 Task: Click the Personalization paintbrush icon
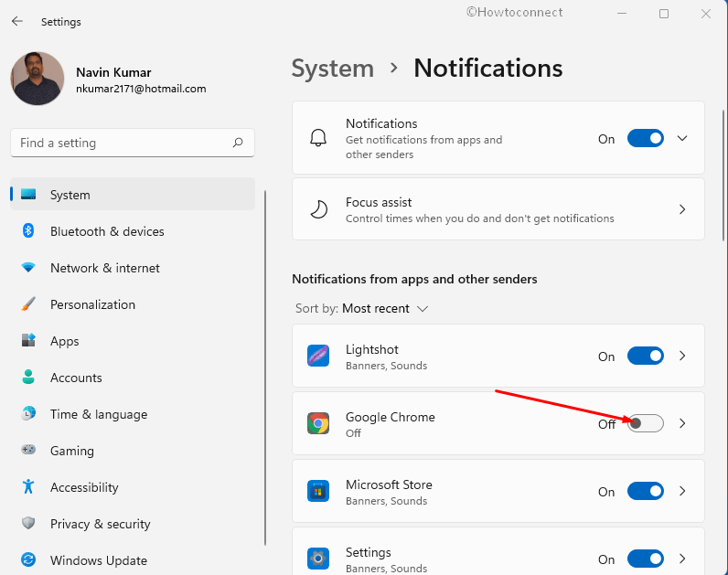click(x=28, y=304)
